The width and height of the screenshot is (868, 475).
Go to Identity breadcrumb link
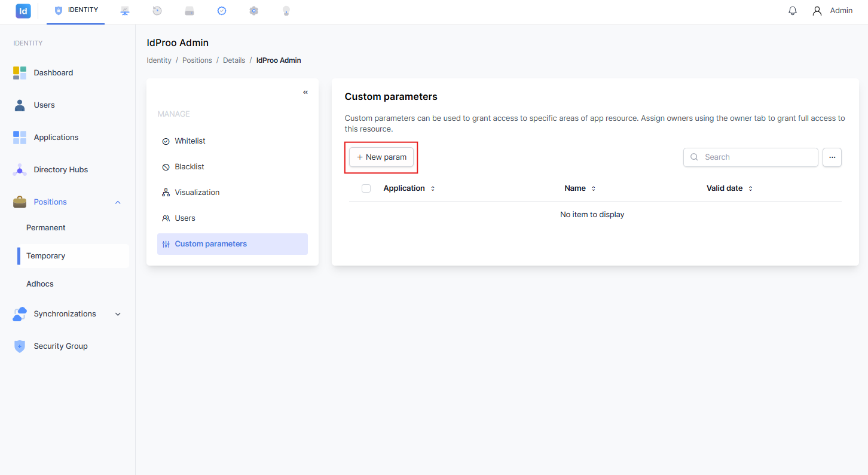point(159,60)
